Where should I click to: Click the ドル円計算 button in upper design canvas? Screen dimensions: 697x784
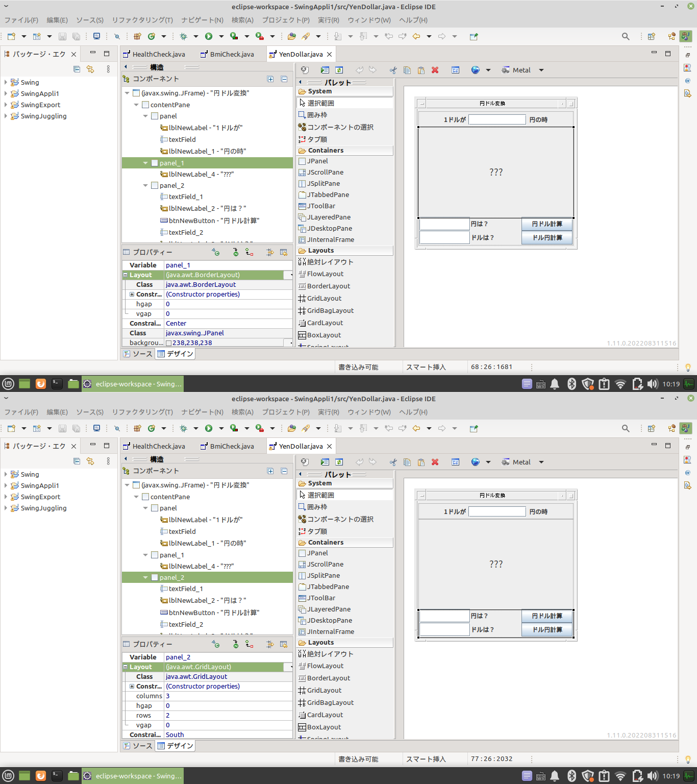(546, 238)
